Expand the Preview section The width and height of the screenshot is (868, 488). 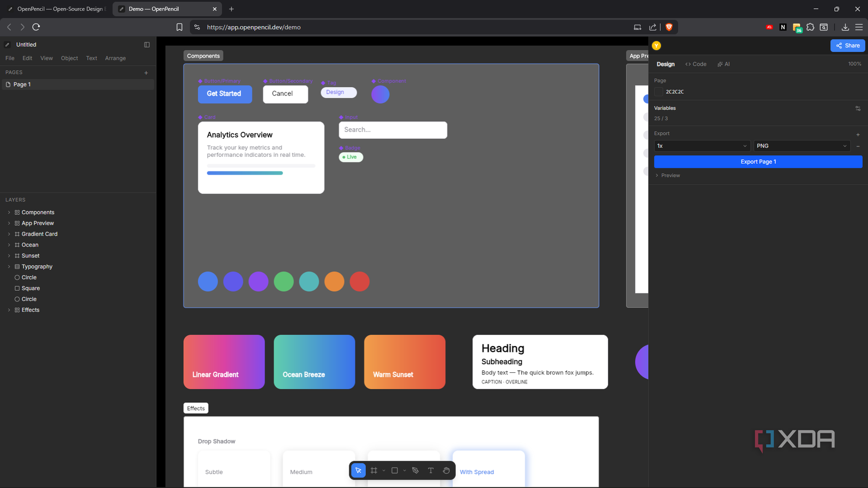click(x=668, y=176)
